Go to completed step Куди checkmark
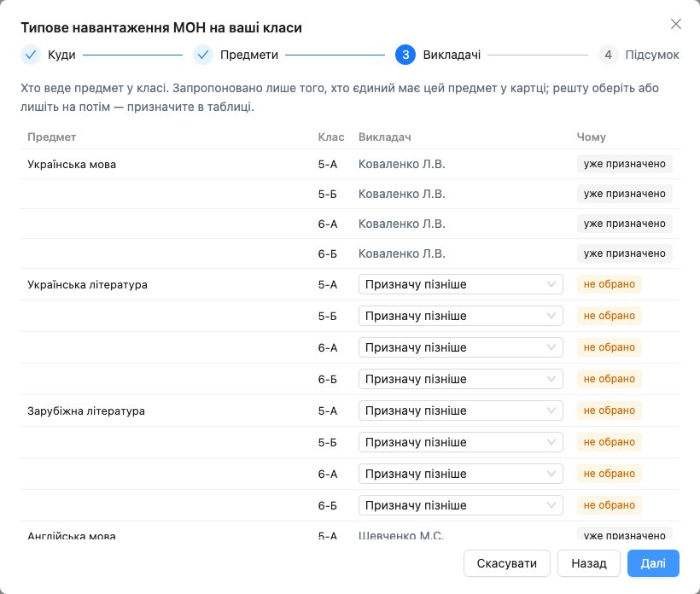Screen dimensions: 700x594 tap(31, 55)
